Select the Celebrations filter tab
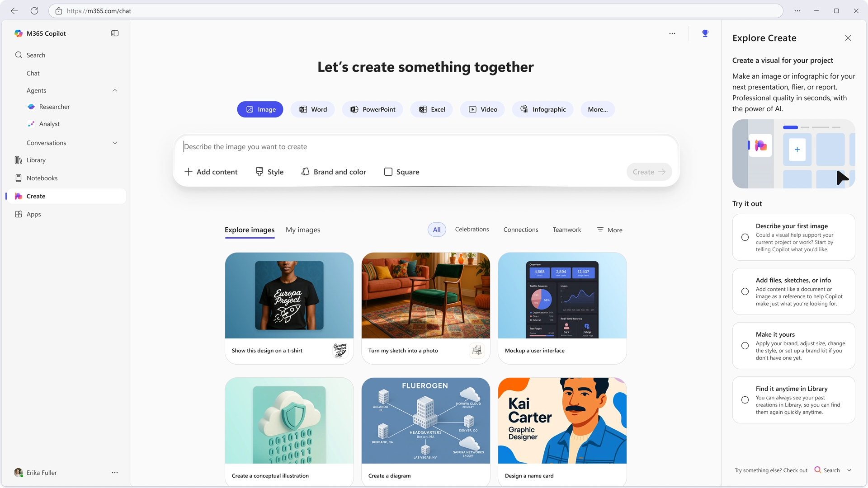868x488 pixels. [472, 229]
